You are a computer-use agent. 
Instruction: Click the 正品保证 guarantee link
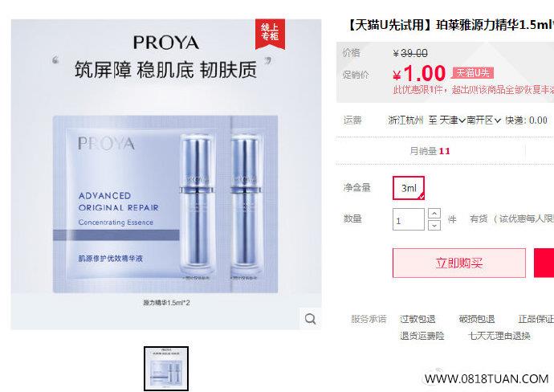(536, 319)
